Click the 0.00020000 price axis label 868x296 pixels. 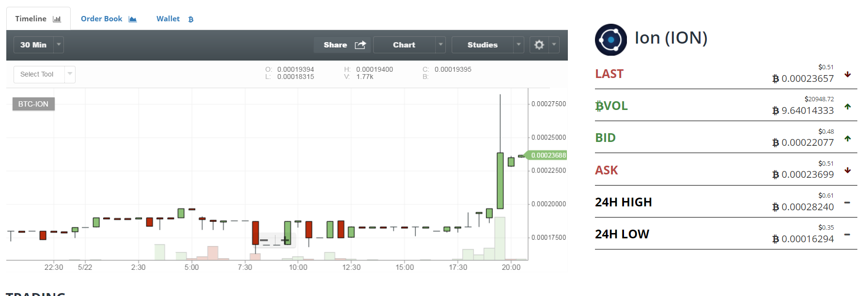tap(548, 204)
